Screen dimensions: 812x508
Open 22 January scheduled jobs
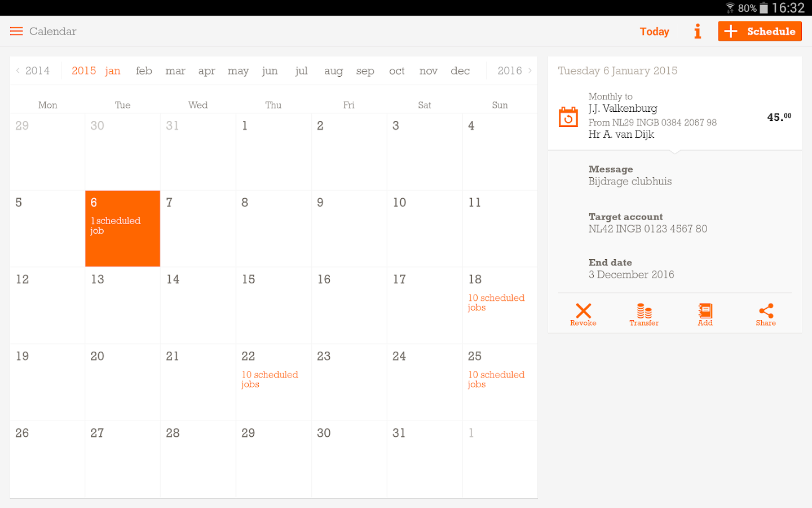pos(273,382)
